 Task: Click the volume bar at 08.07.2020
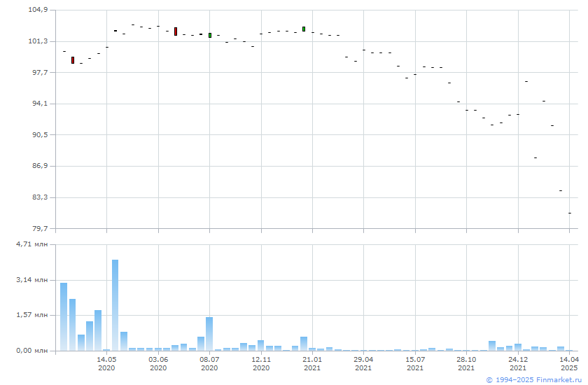click(209, 334)
